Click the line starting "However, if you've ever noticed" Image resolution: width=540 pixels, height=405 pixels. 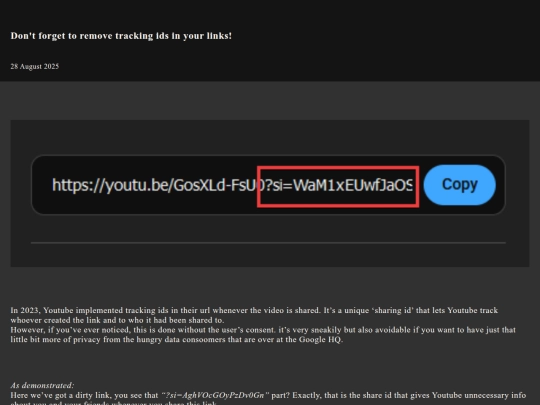coord(263,335)
